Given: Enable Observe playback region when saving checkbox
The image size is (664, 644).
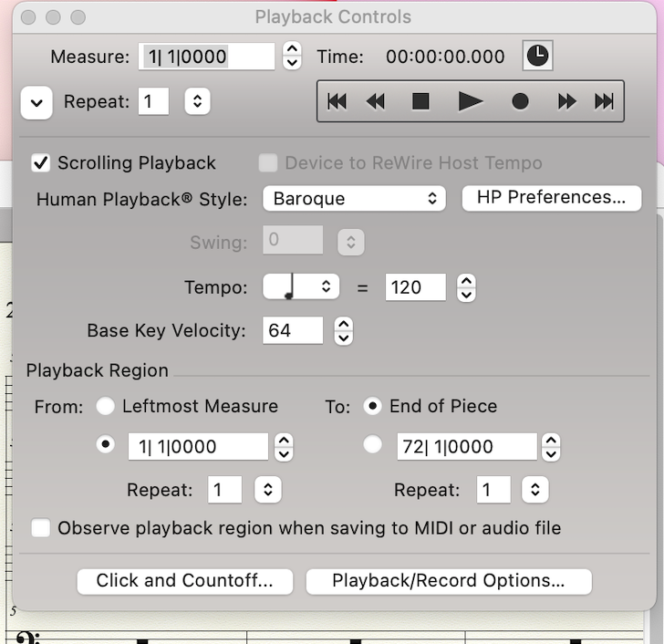Looking at the screenshot, I should pyautogui.click(x=40, y=528).
